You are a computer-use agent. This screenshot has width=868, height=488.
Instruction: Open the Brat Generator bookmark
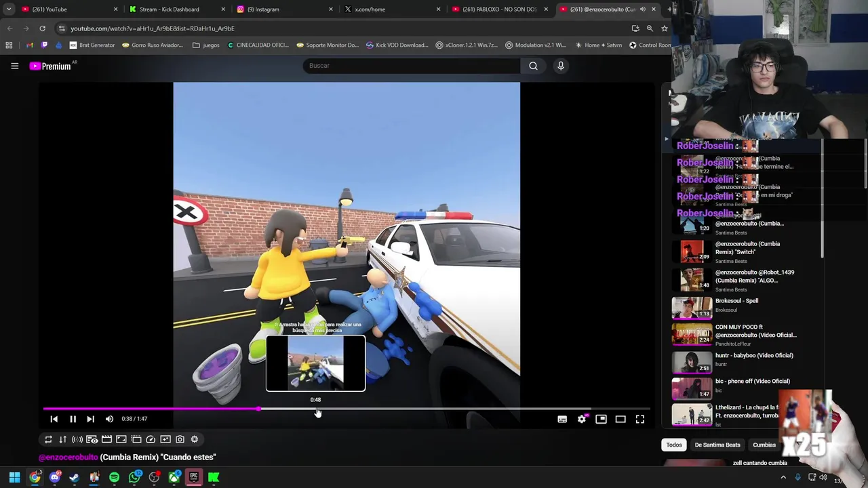pyautogui.click(x=92, y=45)
